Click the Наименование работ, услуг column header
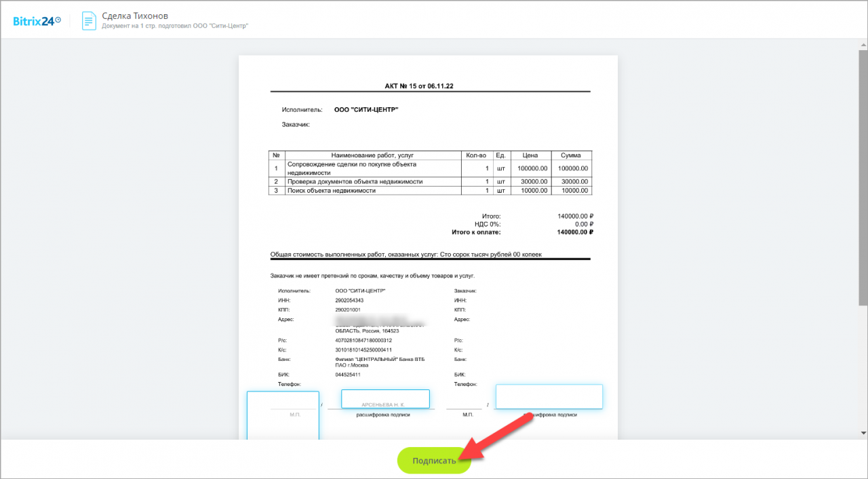868x479 pixels. [x=372, y=155]
